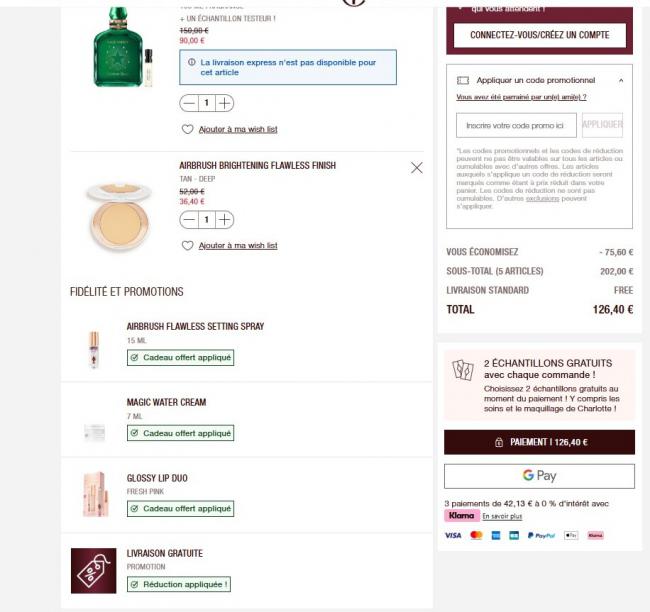This screenshot has width=650, height=612.
Task: Click the promo code input field
Action: tap(516, 125)
